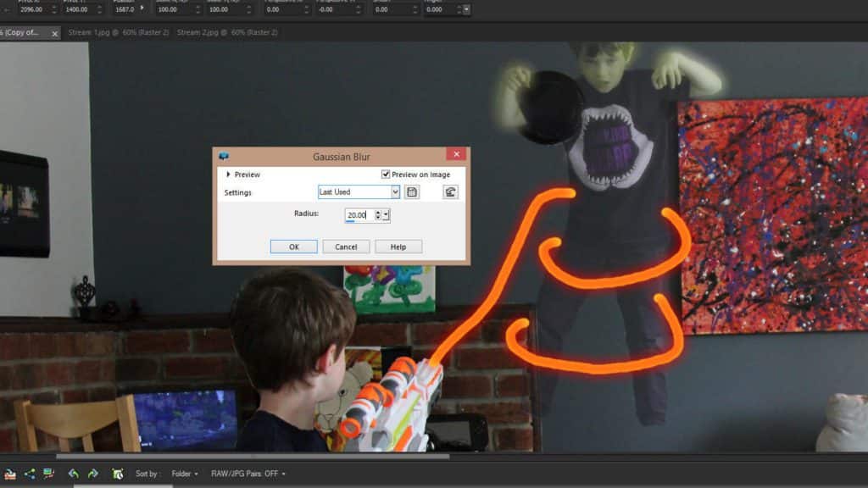Confirm the blur with the OK button
Viewport: 868px width, 488px height.
(x=294, y=247)
